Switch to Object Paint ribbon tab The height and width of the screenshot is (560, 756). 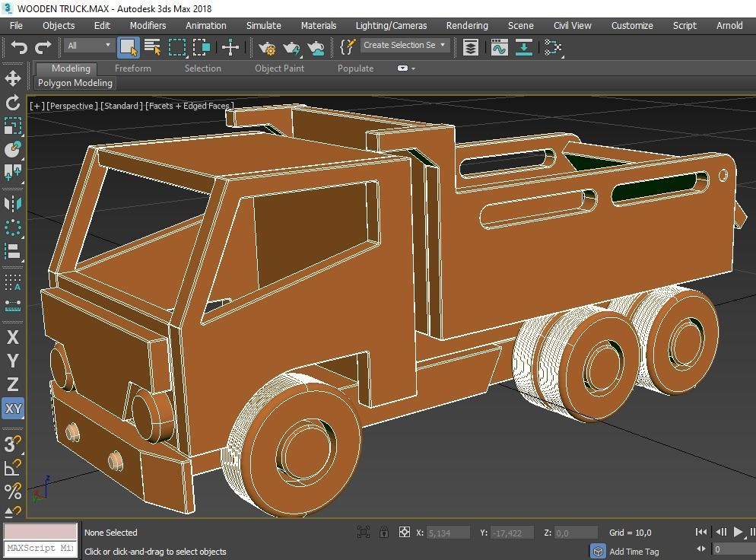coord(279,68)
